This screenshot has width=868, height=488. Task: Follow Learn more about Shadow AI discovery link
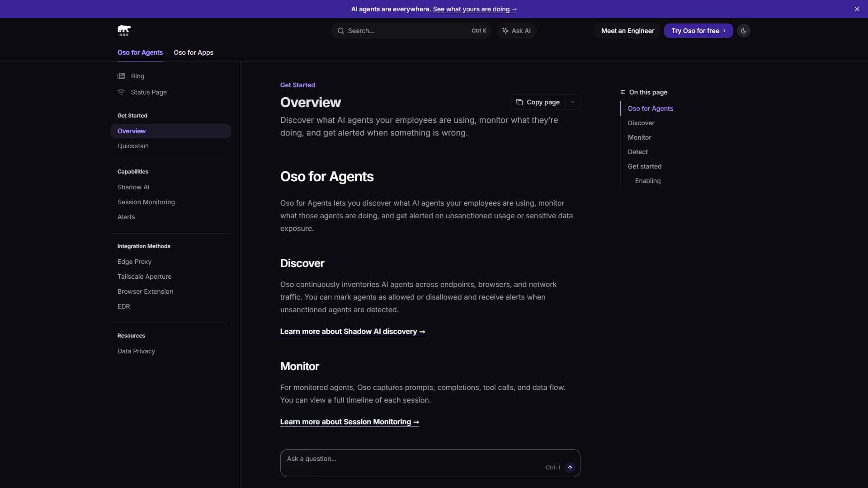(353, 332)
